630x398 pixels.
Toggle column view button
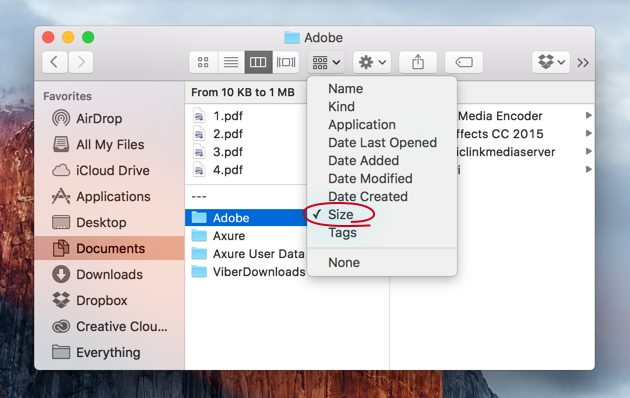pos(258,62)
